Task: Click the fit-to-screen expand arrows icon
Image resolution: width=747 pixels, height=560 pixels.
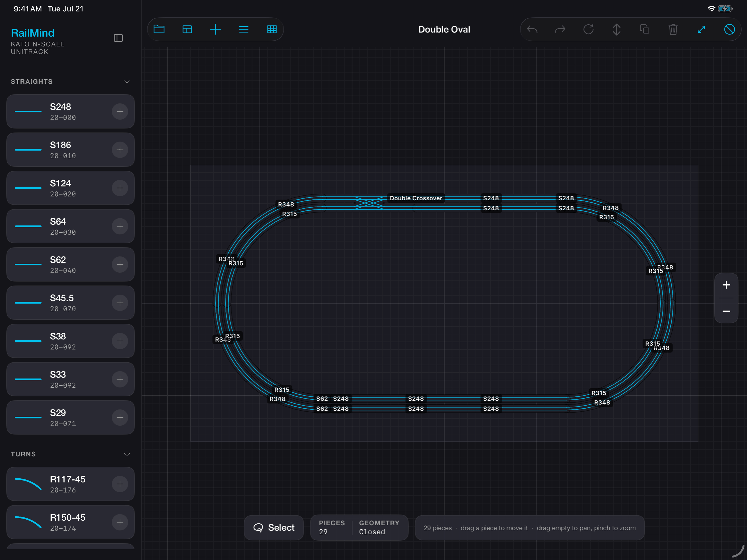Action: tap(701, 29)
